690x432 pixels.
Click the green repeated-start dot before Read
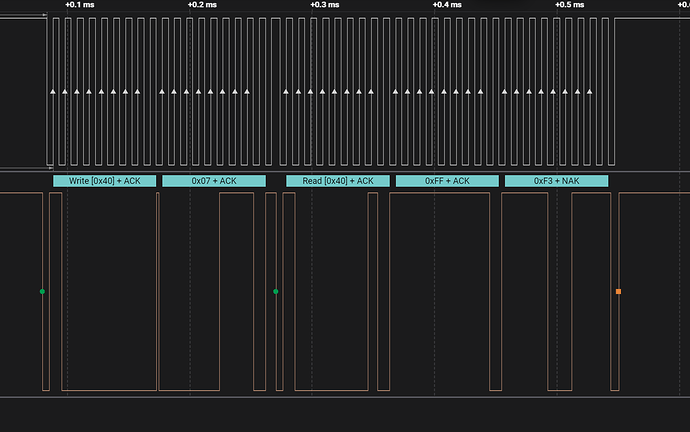275,291
